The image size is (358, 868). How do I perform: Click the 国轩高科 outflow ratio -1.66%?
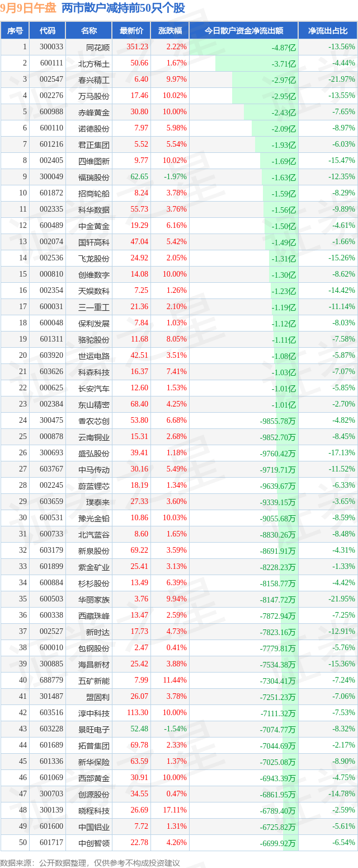click(343, 241)
